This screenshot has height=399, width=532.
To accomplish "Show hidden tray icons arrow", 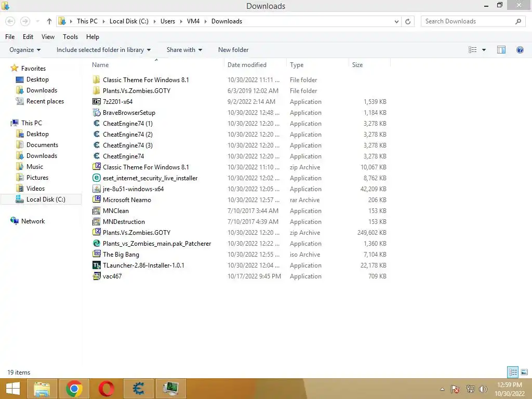I will pos(442,389).
